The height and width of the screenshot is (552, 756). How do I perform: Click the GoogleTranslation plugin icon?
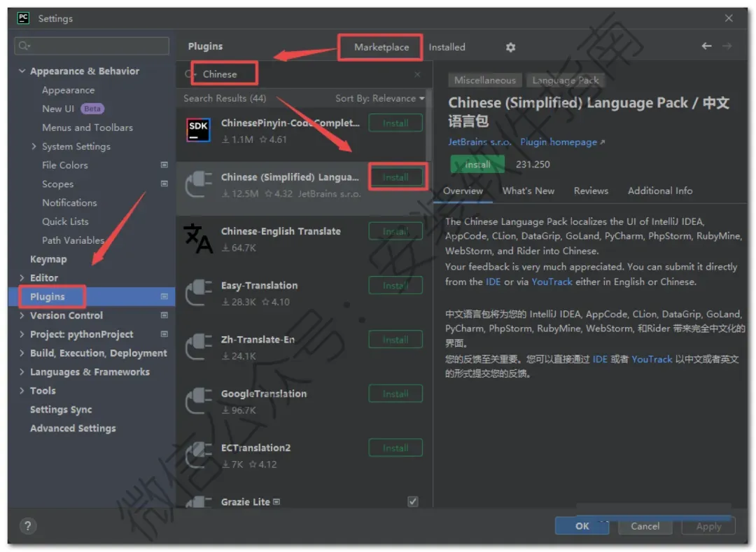198,401
